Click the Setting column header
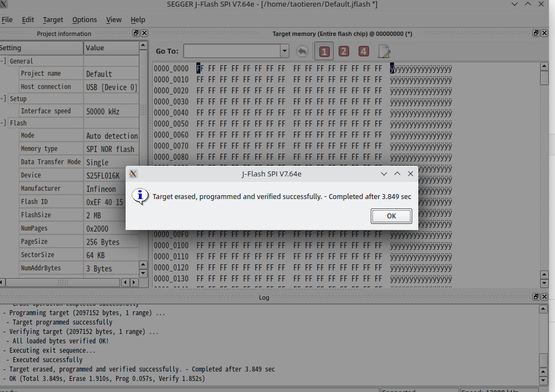Viewport: 555px width, 392px height. pos(41,48)
